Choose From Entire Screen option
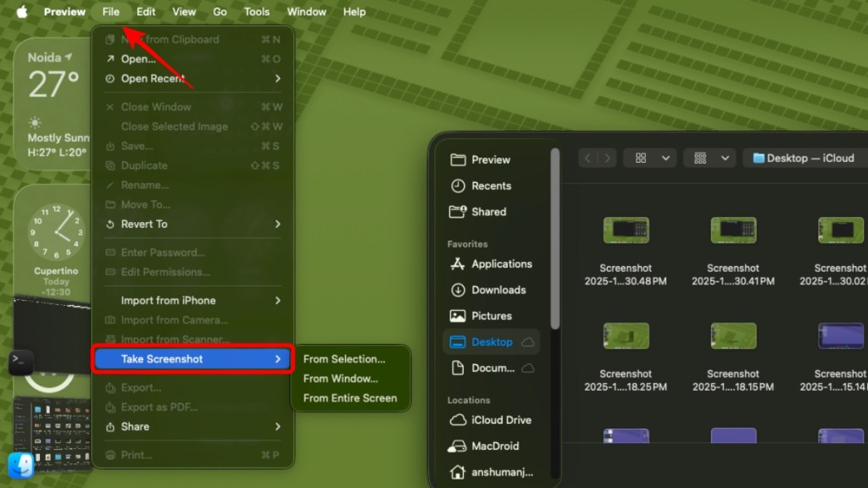The image size is (868, 488). coord(350,398)
